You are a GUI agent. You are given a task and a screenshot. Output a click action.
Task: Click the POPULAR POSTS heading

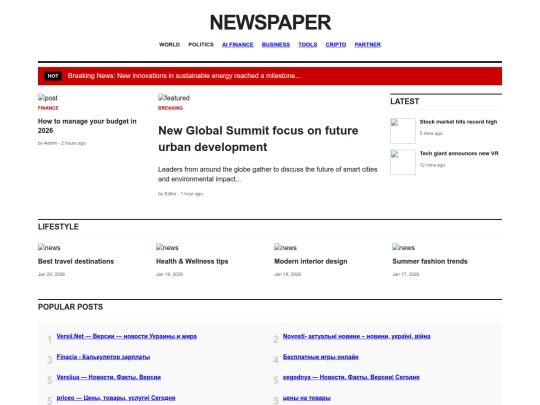[x=70, y=307]
